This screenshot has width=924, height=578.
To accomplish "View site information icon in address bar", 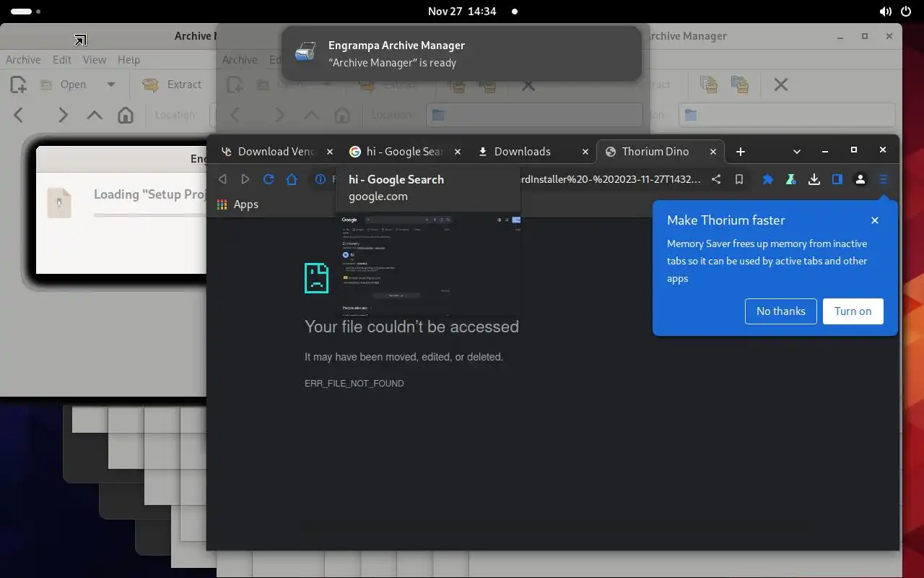I will (x=321, y=179).
